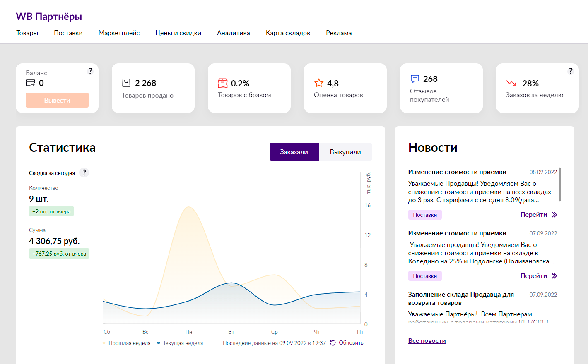The width and height of the screenshot is (588, 364).
Task: Click double-arrow icon for first 07.09.2022 news Перейти
Action: [554, 276]
